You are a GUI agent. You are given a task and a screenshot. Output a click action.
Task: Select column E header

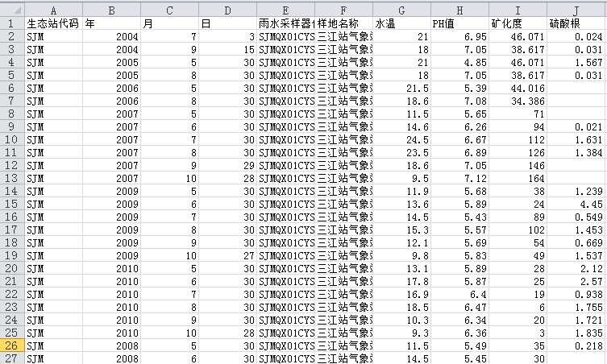click(x=285, y=10)
